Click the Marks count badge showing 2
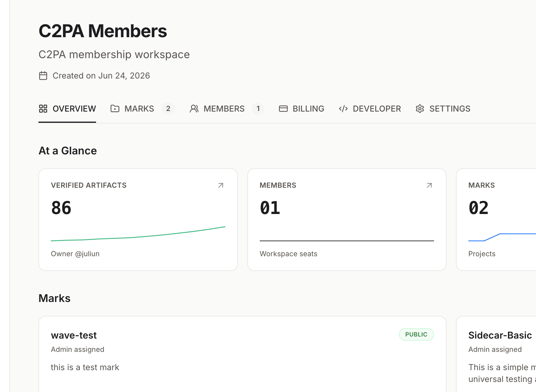Image resolution: width=536 pixels, height=392 pixels. [x=168, y=109]
